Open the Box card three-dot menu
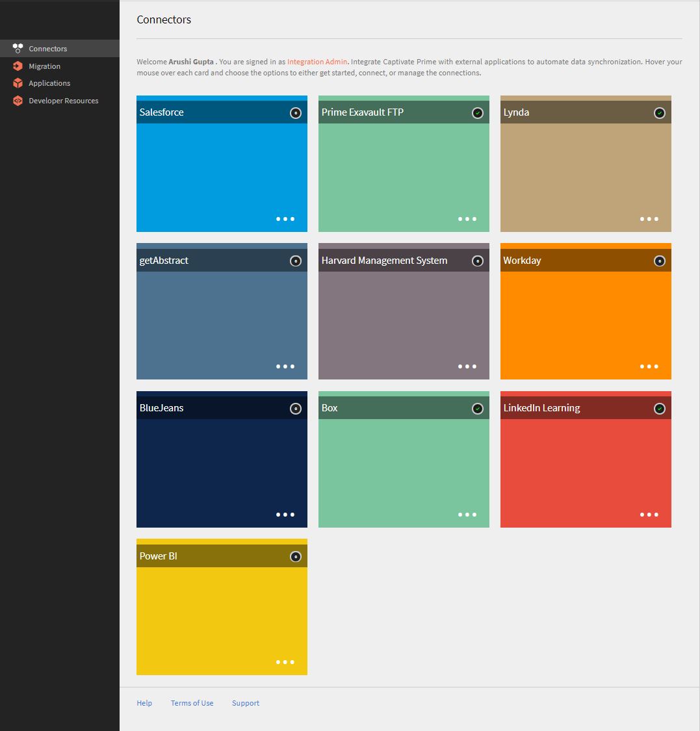Viewport: 700px width, 731px height. tap(467, 515)
